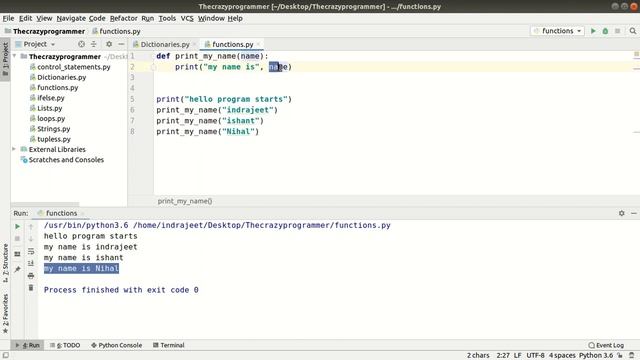Toggle scroll to end in the Run console
Screen dimensions: 640x360
31,263
